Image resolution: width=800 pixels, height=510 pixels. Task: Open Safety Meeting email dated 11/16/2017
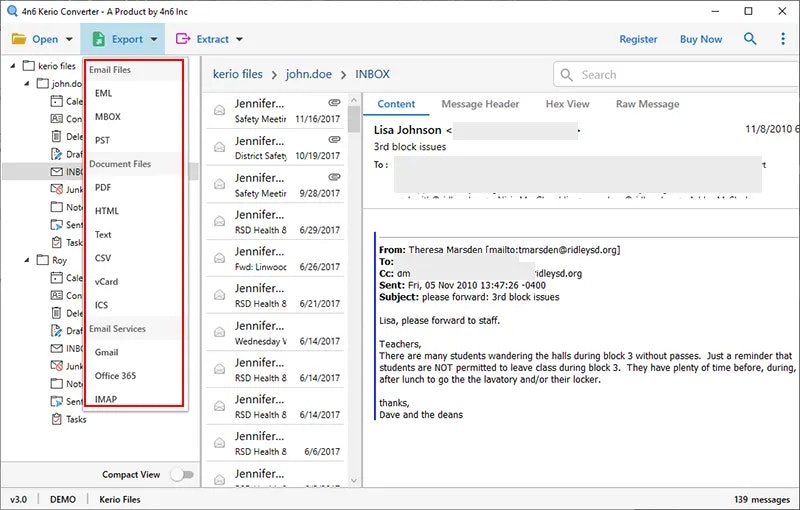tap(276, 111)
